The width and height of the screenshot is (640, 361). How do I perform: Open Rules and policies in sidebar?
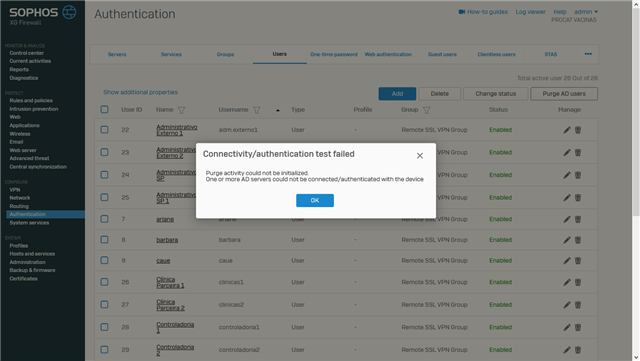click(x=31, y=100)
